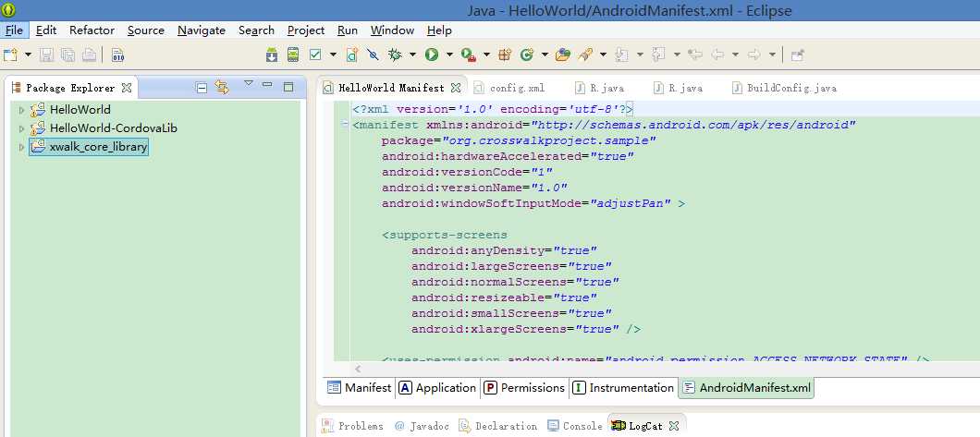Click the Next Annotation toolbar icon

(621, 55)
